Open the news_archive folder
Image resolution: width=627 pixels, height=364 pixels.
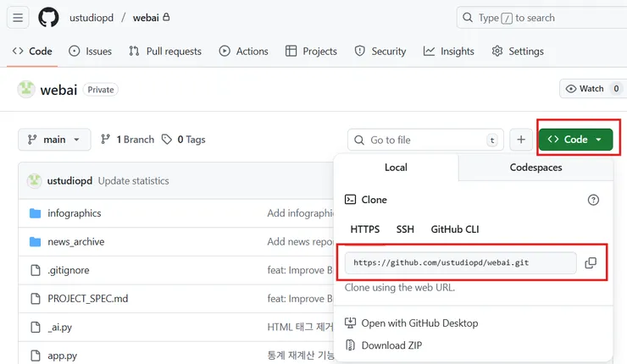pos(76,242)
